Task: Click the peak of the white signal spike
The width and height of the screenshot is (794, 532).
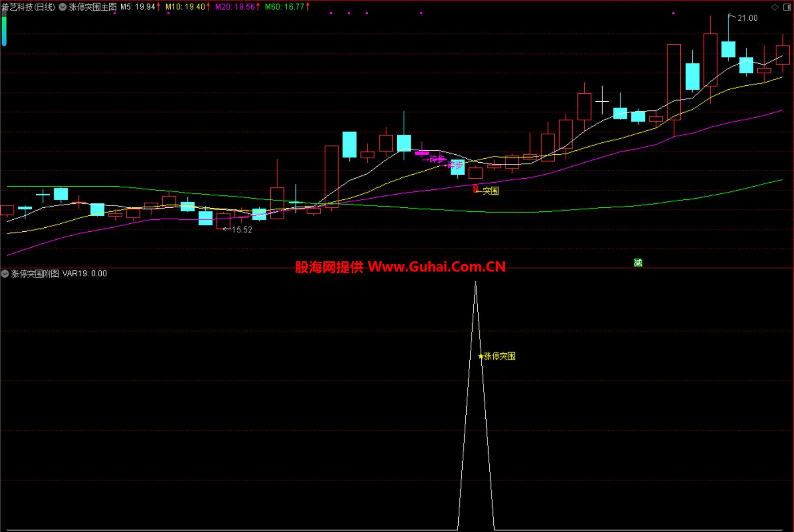Action: 476,282
